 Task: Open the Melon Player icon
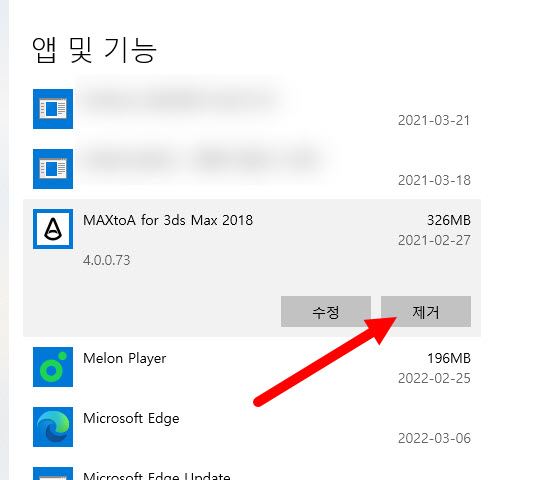point(53,367)
